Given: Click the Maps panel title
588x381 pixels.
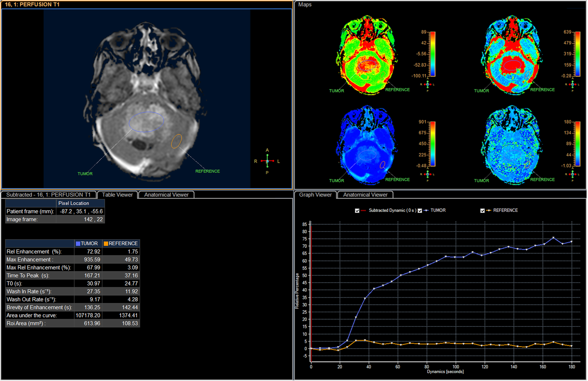Looking at the screenshot, I should coord(305,5).
